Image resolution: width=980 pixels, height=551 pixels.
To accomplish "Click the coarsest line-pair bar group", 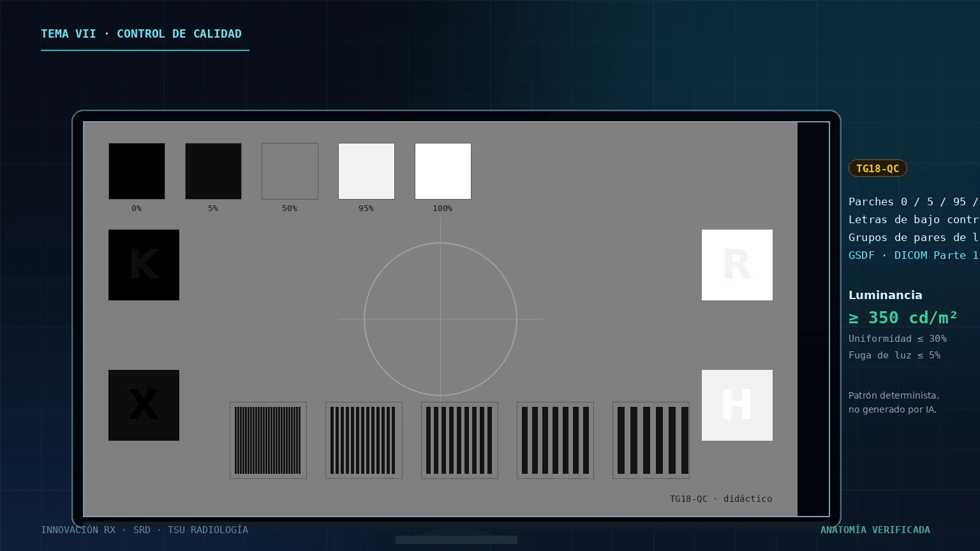I will [651, 440].
